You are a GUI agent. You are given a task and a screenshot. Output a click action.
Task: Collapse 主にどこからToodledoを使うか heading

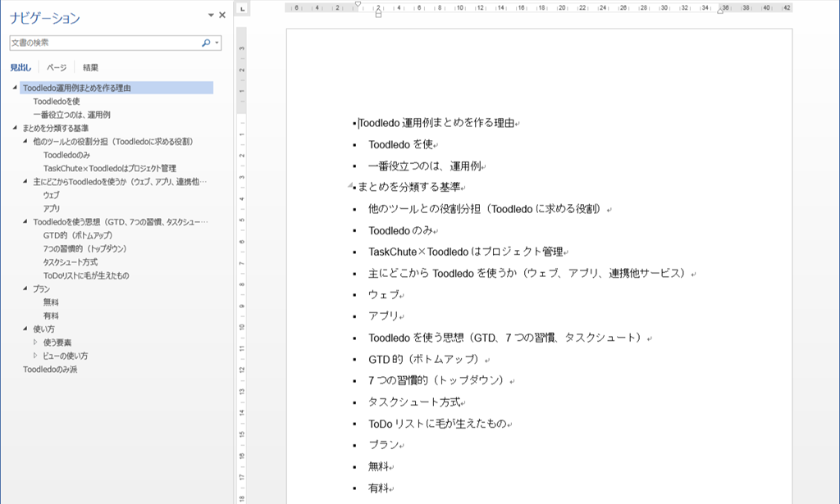tap(25, 181)
